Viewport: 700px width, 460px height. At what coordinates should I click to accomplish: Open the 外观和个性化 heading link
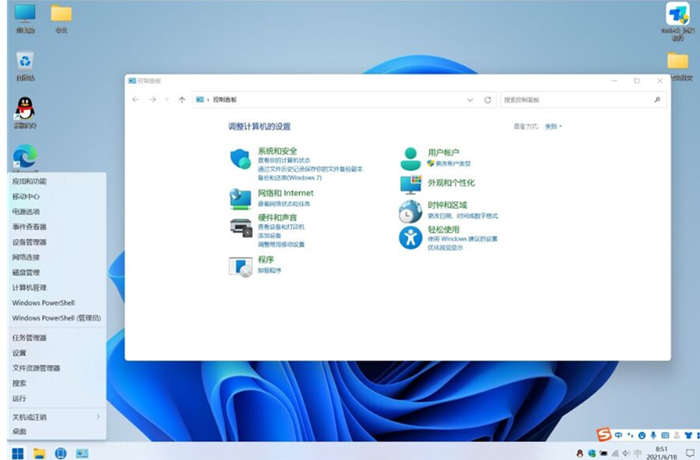click(x=451, y=183)
